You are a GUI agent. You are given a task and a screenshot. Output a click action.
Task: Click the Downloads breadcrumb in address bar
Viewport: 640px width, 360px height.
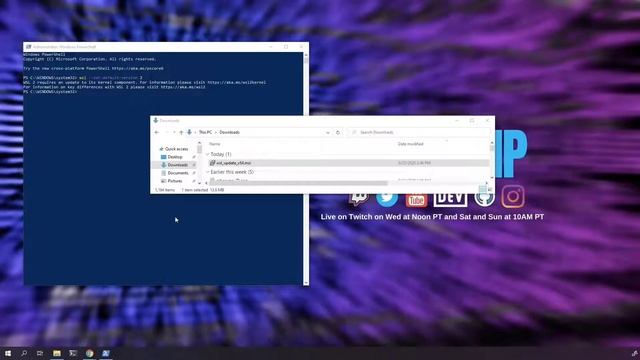229,132
